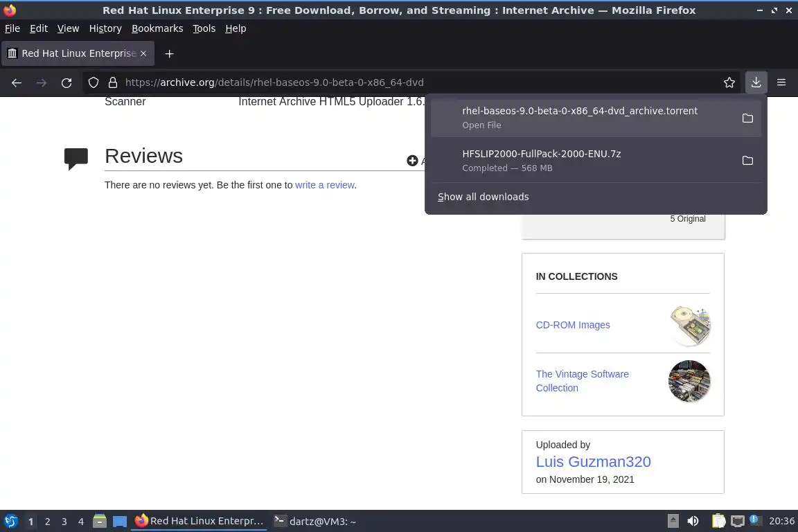
Task: Show torrent file in containing folder
Action: coord(747,118)
